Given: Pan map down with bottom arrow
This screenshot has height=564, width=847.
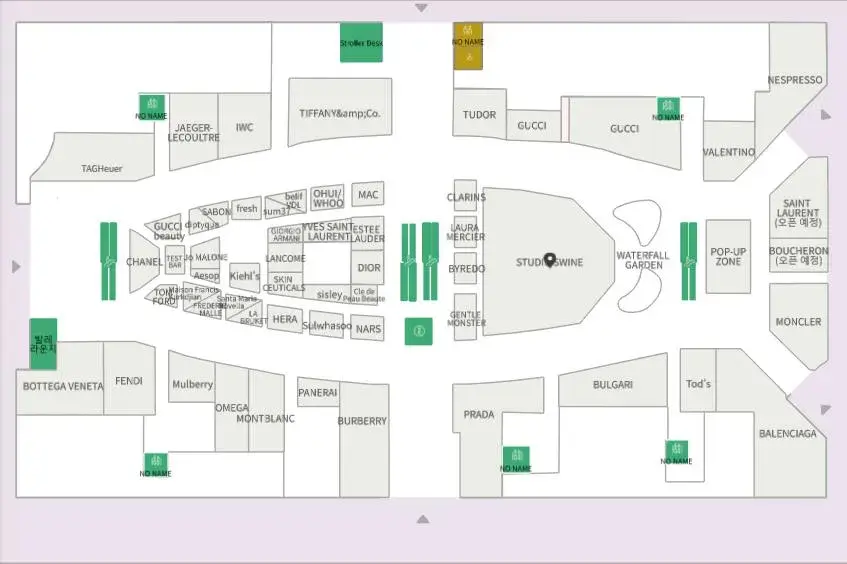Looking at the screenshot, I should pyautogui.click(x=423, y=519).
